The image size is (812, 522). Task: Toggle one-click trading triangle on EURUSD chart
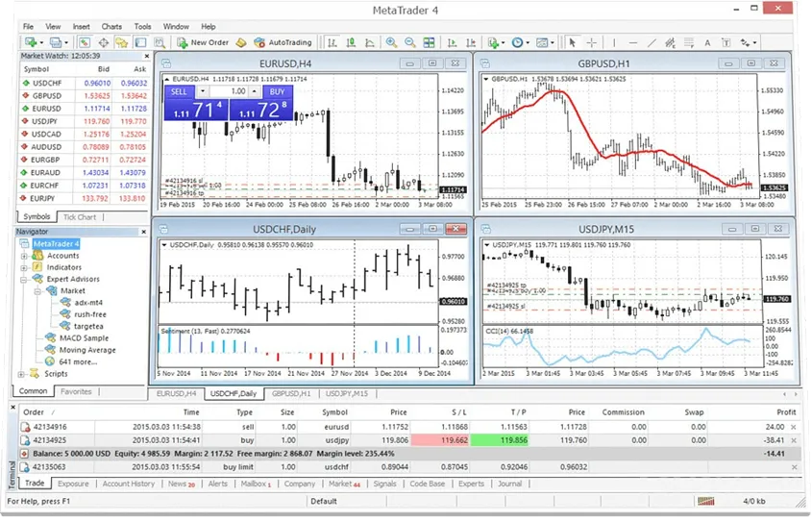167,79
